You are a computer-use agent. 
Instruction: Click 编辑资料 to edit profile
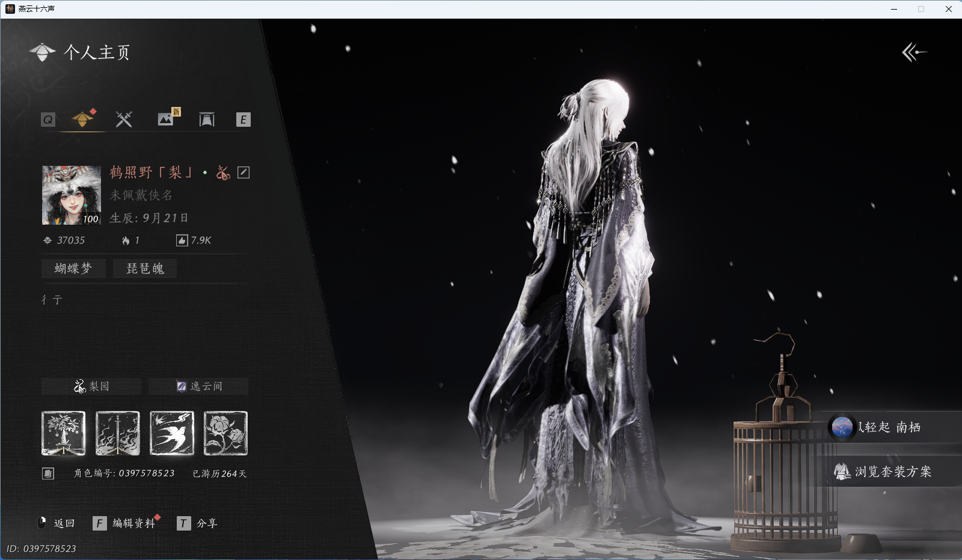(x=133, y=523)
